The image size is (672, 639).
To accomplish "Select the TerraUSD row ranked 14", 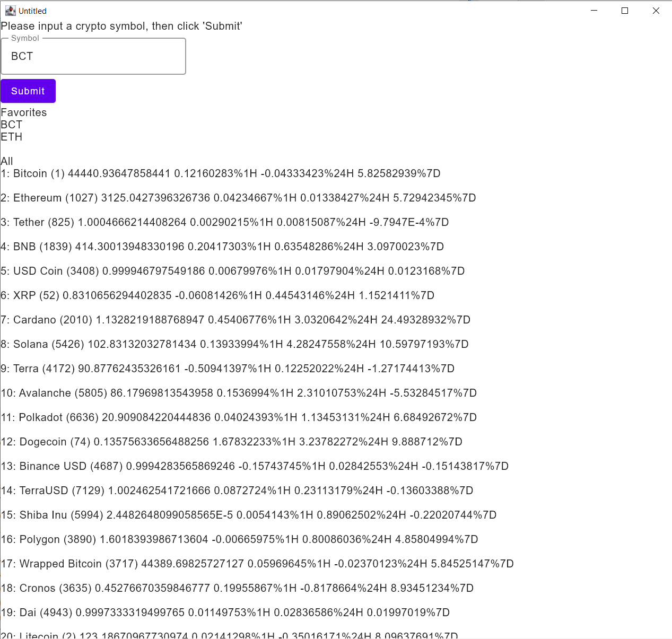I will pyautogui.click(x=237, y=491).
